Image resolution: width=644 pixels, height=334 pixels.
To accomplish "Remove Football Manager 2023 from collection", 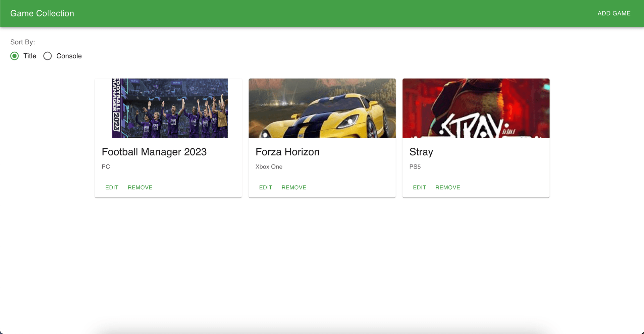I will 140,187.
